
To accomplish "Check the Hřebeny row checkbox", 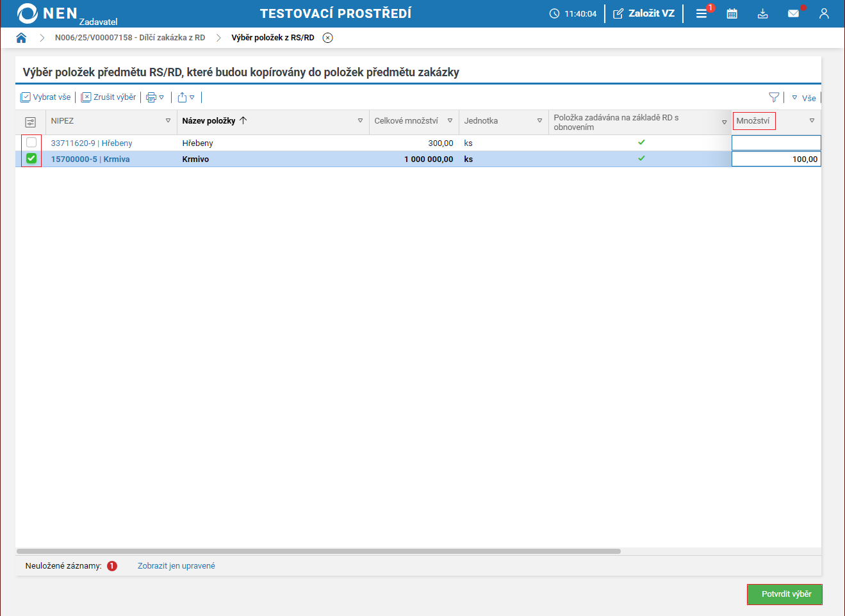I will tap(31, 143).
